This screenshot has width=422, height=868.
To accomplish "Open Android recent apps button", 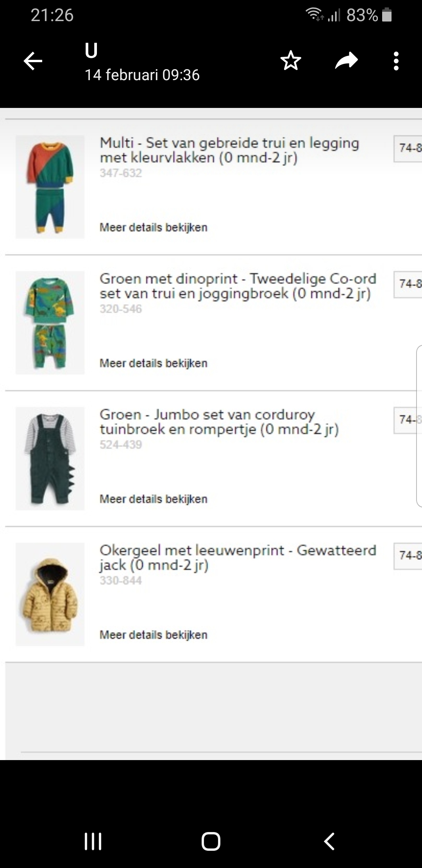I will 93,841.
